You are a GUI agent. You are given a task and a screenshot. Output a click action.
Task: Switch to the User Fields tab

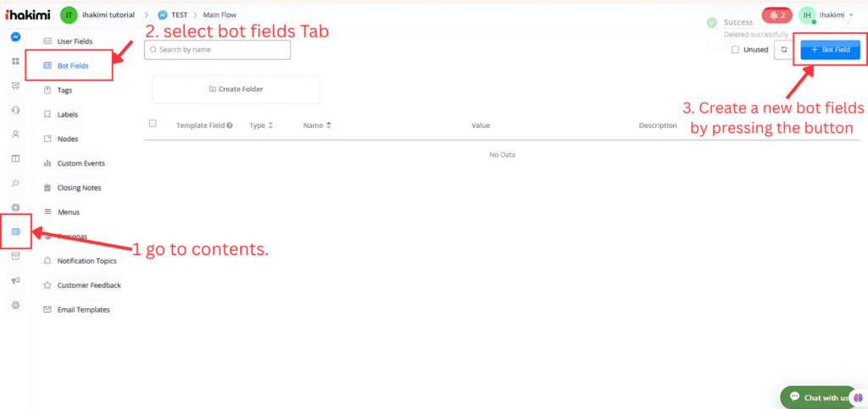coord(74,41)
